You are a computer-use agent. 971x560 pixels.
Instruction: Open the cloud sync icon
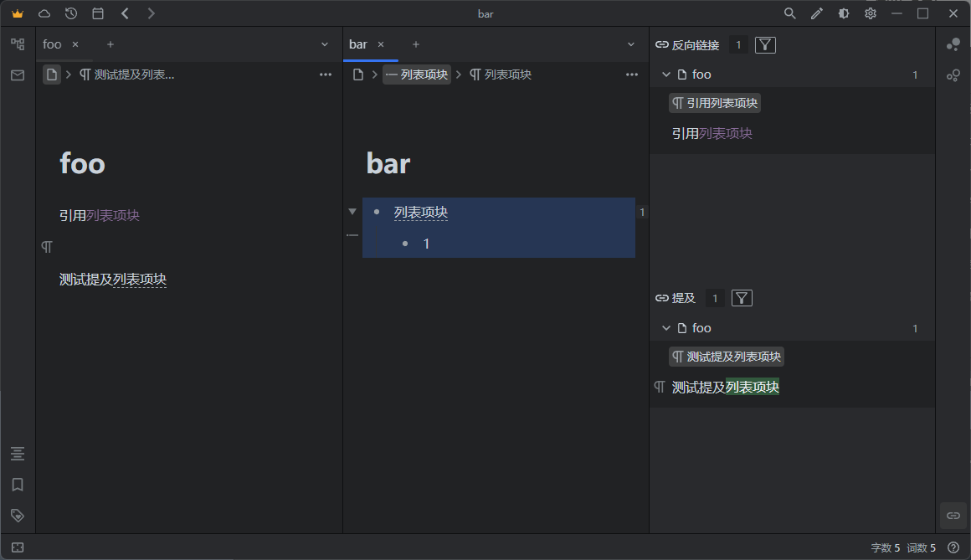[44, 13]
